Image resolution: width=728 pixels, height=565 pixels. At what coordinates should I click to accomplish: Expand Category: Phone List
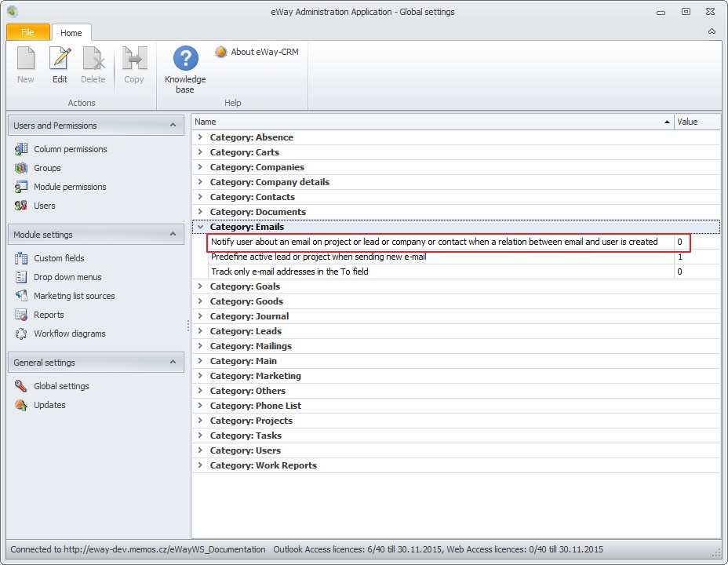[x=200, y=405]
